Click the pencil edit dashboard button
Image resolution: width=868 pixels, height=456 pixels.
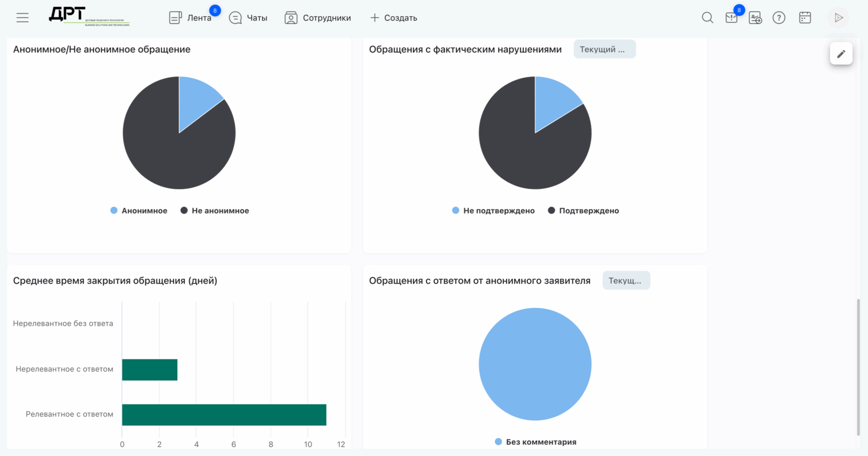click(x=841, y=54)
